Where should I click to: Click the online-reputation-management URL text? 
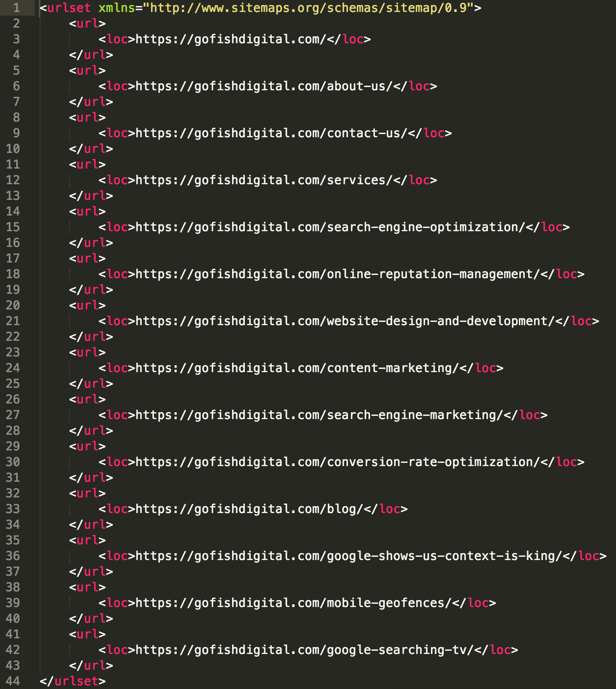(x=337, y=274)
